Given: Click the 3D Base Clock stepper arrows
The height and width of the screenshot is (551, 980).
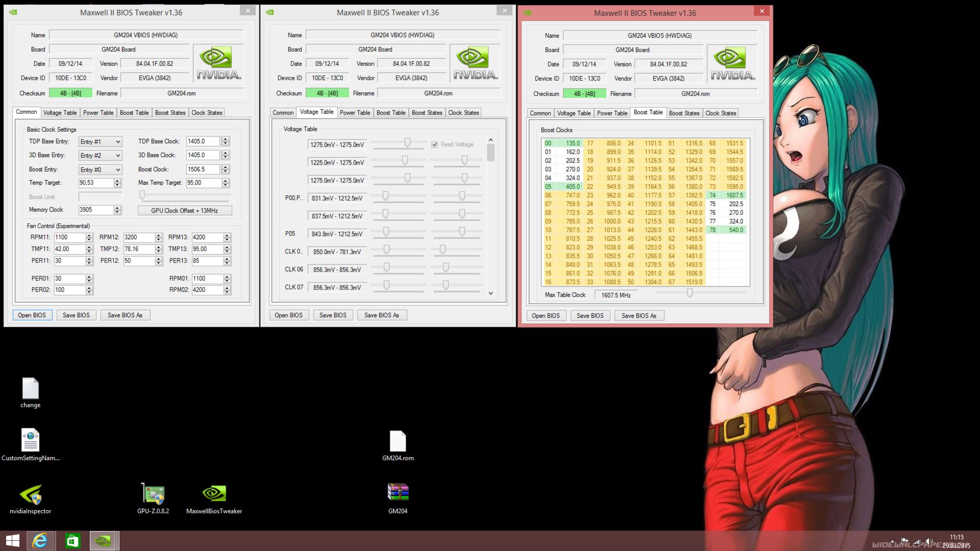Looking at the screenshot, I should 226,155.
